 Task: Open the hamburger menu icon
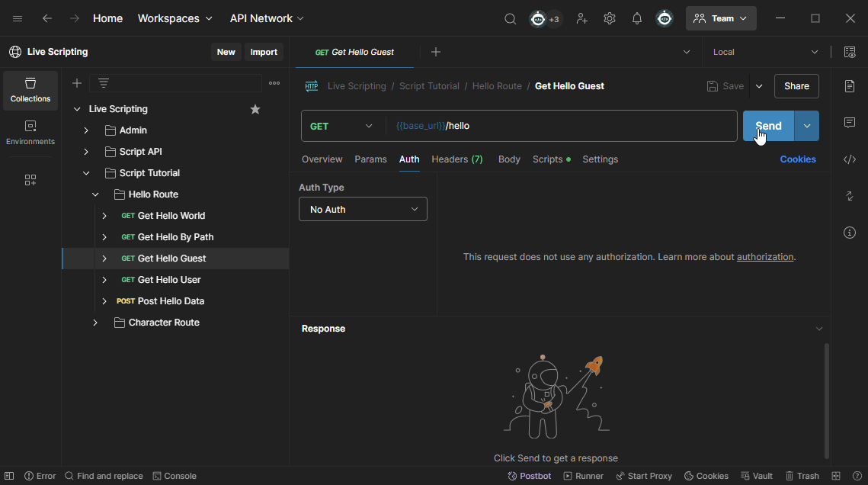18,18
